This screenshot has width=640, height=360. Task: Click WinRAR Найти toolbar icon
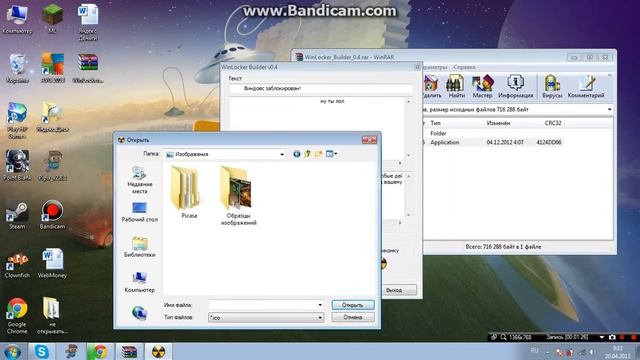pos(456,87)
